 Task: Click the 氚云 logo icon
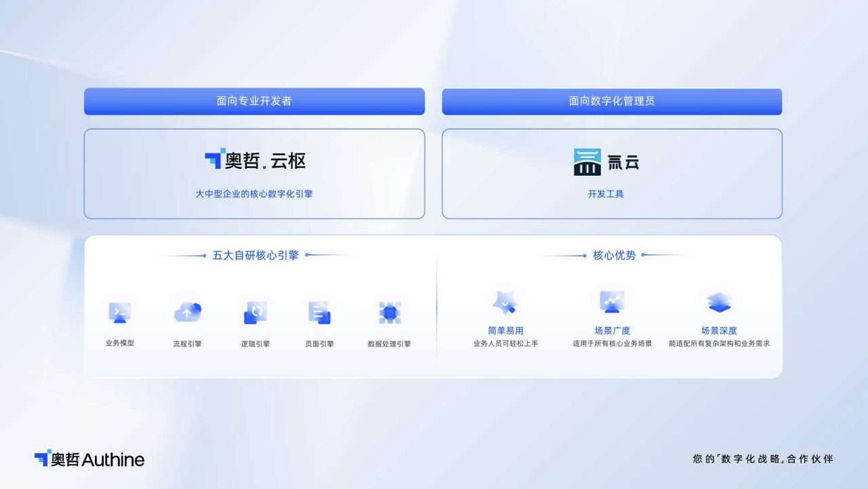(x=587, y=162)
